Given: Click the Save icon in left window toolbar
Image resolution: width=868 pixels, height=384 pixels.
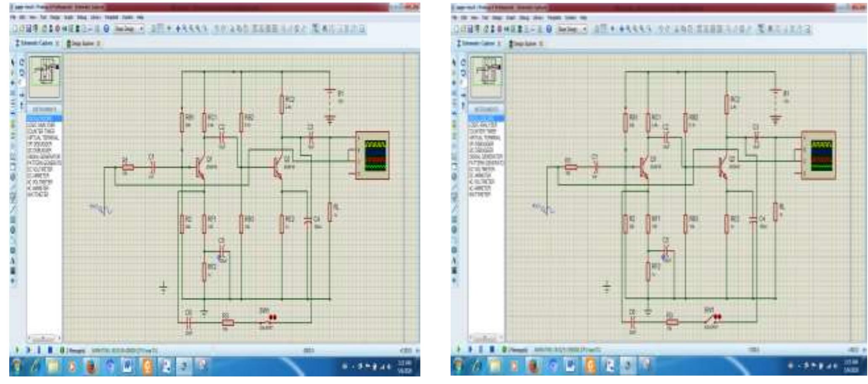Looking at the screenshot, I should click(29, 29).
